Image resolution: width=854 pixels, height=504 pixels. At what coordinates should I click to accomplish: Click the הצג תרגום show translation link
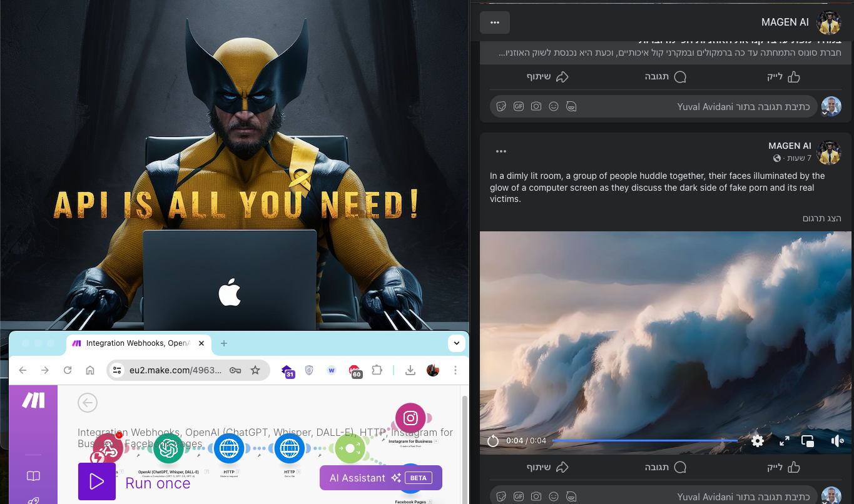[822, 218]
